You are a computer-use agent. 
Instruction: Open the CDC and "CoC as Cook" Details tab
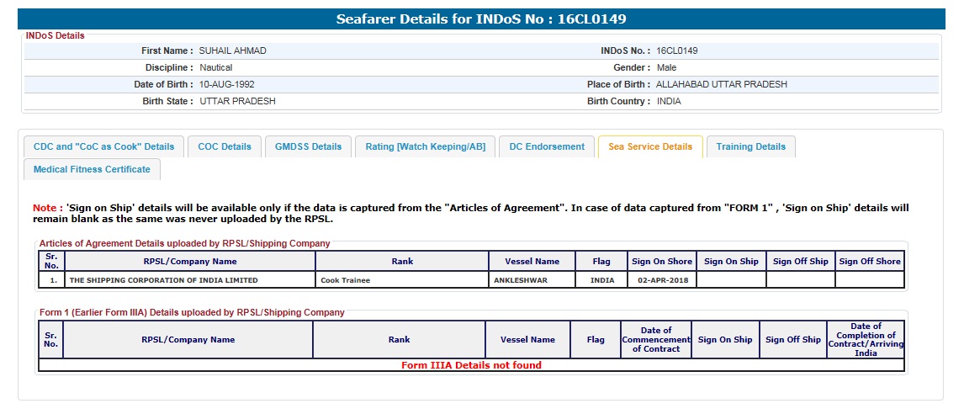coord(103,146)
